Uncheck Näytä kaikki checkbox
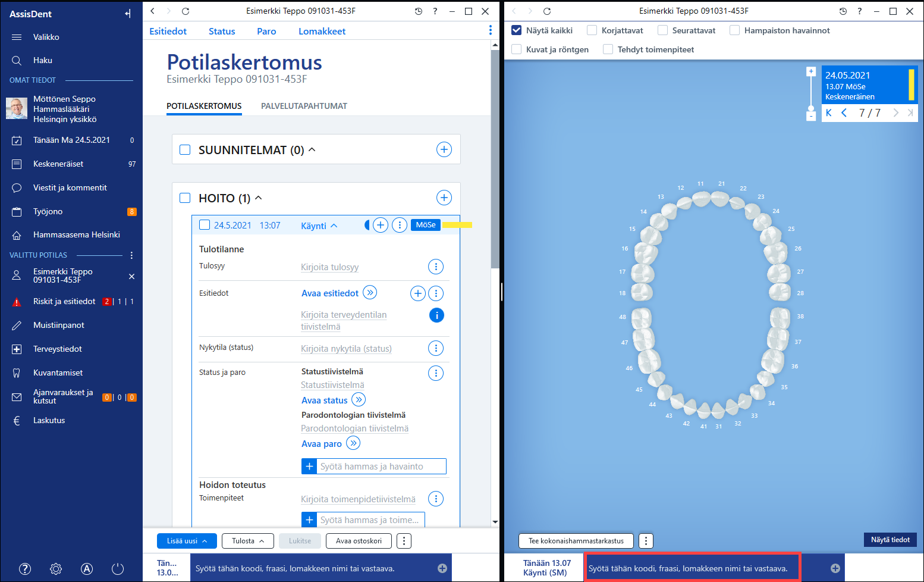Image resolution: width=924 pixels, height=582 pixels. pyautogui.click(x=516, y=30)
